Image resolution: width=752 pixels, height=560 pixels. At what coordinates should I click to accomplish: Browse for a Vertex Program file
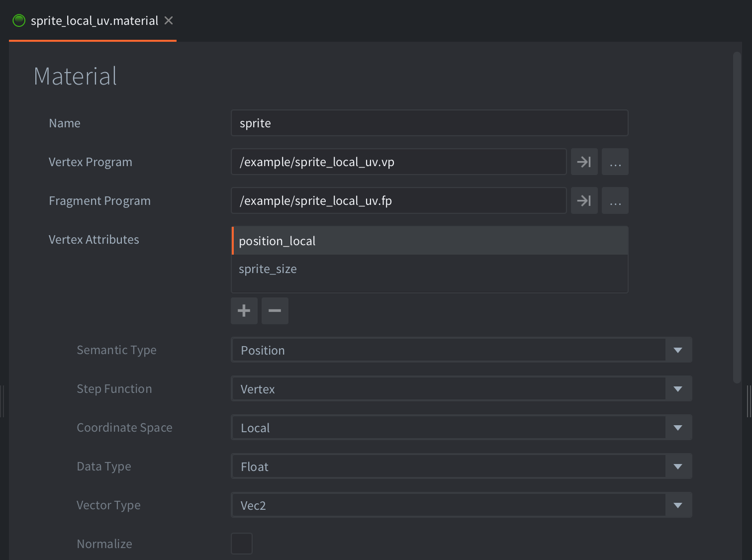(x=615, y=162)
